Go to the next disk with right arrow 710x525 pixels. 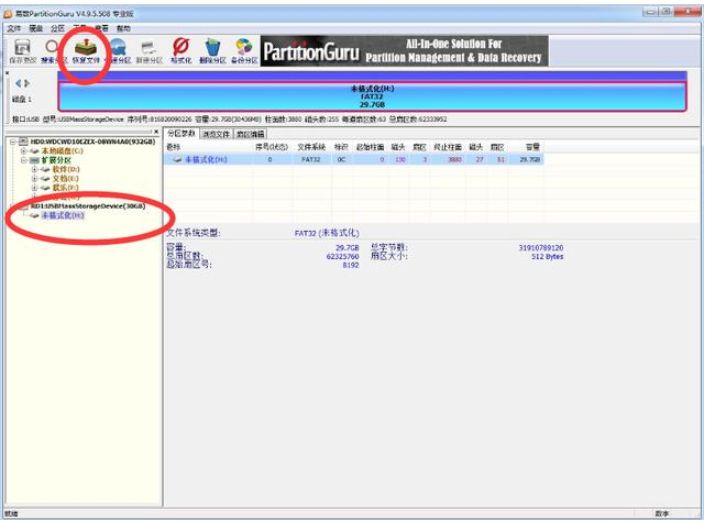pos(27,83)
